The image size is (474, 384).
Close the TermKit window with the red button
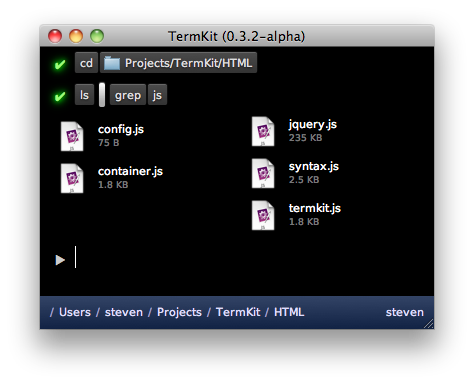[x=55, y=36]
